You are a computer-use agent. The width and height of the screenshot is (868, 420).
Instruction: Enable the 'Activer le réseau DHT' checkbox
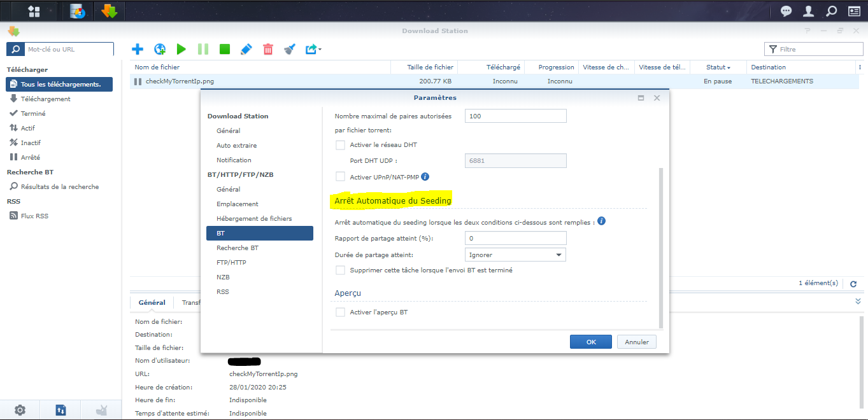pyautogui.click(x=340, y=145)
